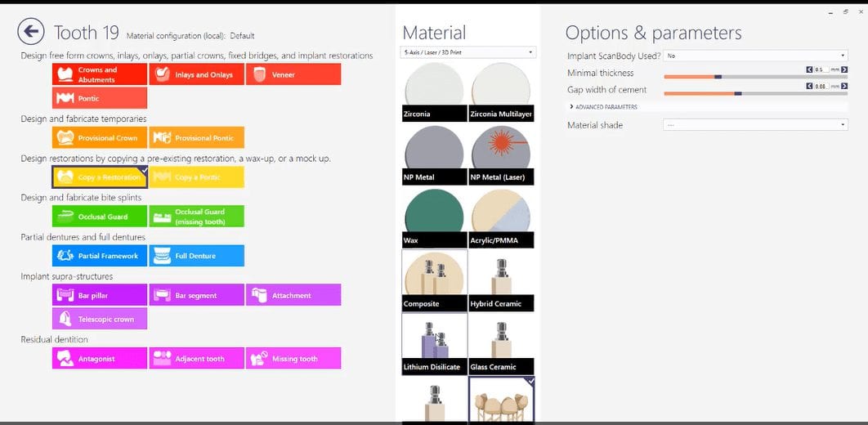Screen dimensions: 868x425
Task: Click the Occlusal Guard button
Action: point(100,217)
